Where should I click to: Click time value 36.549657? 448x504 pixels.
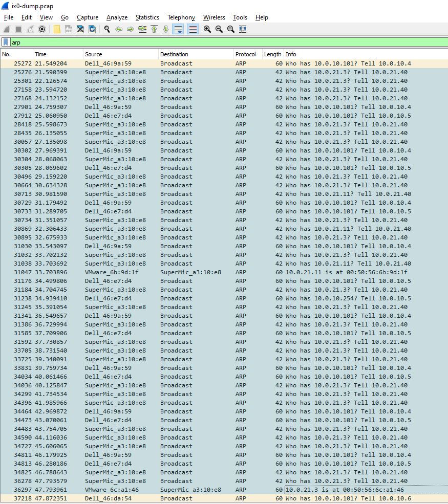51,316
